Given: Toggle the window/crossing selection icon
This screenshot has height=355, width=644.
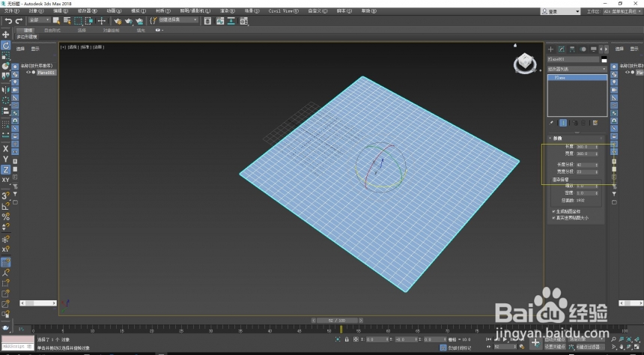Looking at the screenshot, I should pos(89,21).
